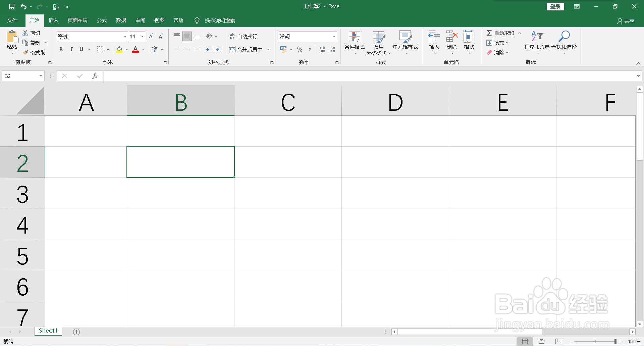Collapse the ribbon
The width and height of the screenshot is (644, 346).
pos(638,63)
